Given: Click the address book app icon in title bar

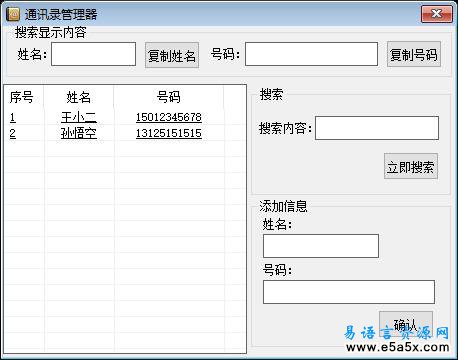Looking at the screenshot, I should (13, 14).
